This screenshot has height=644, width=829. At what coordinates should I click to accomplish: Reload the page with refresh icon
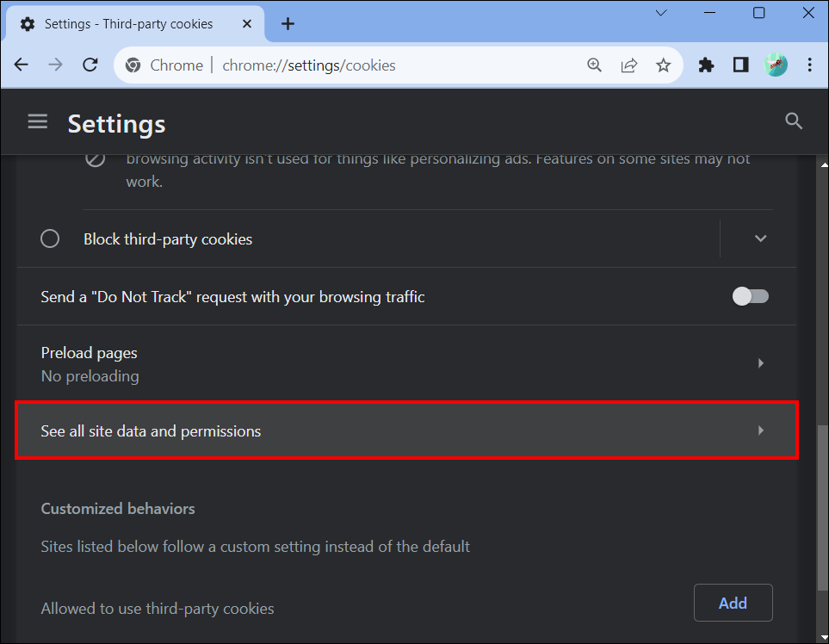click(90, 65)
